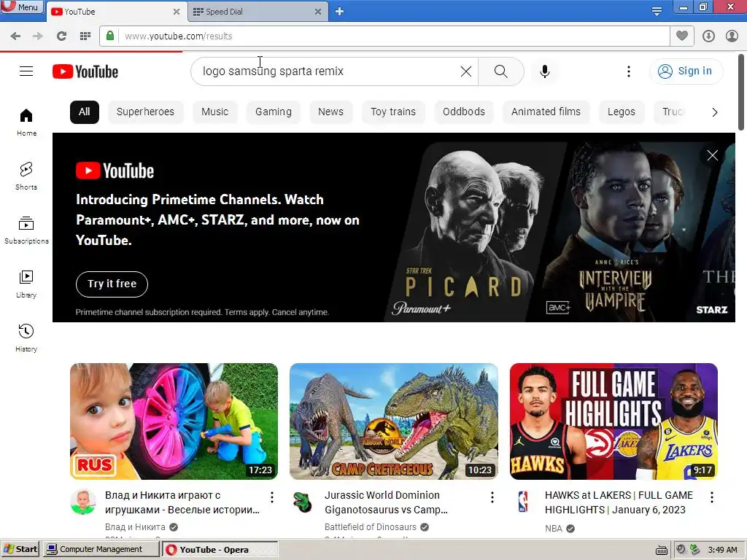
Task: Open the NBA channel name link
Action: pos(554,529)
